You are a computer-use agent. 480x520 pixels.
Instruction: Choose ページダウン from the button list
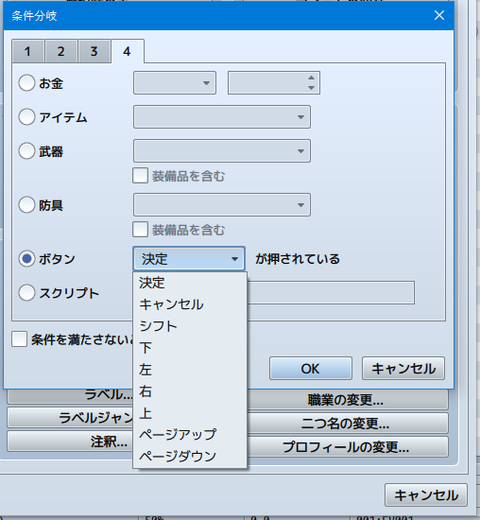pyautogui.click(x=190, y=456)
